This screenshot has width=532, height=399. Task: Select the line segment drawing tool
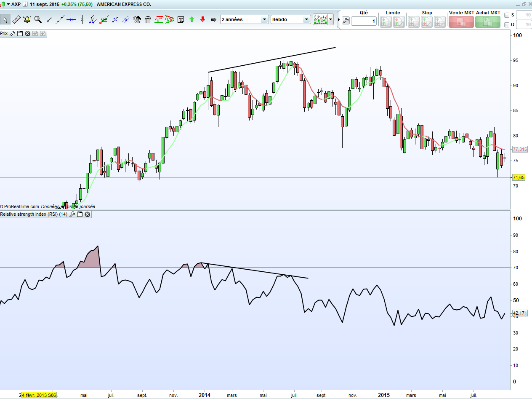pyautogui.click(x=50, y=19)
